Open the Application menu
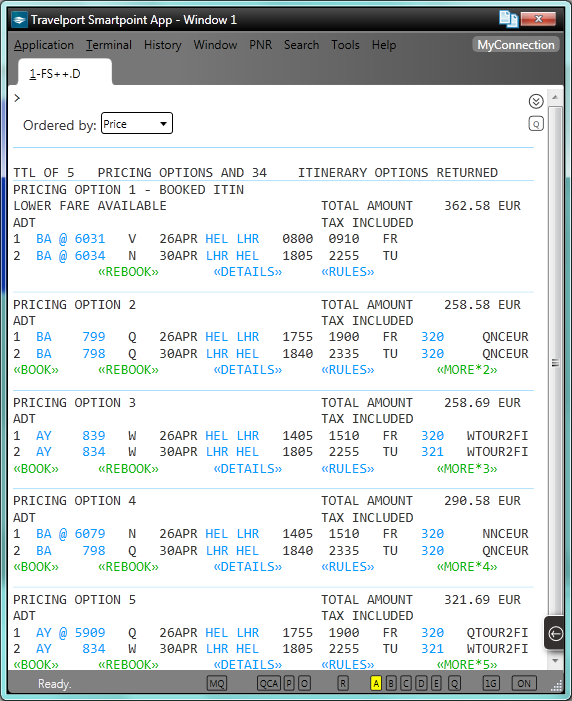 click(x=43, y=45)
